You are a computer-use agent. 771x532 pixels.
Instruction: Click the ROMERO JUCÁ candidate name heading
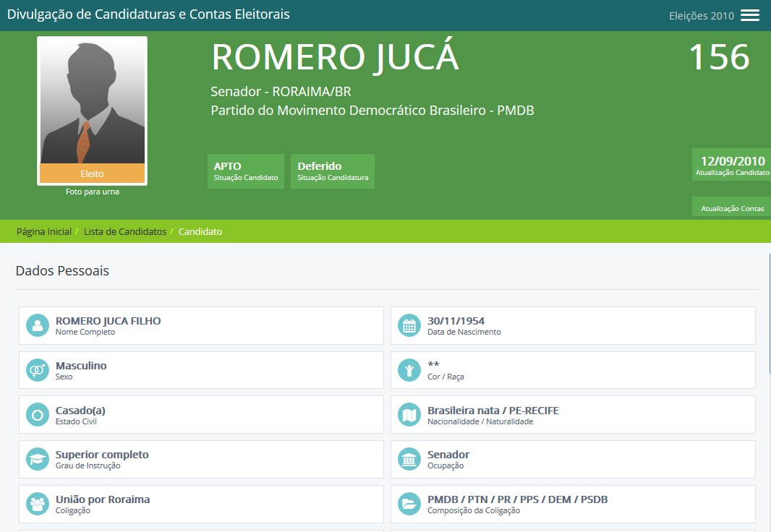click(x=336, y=57)
